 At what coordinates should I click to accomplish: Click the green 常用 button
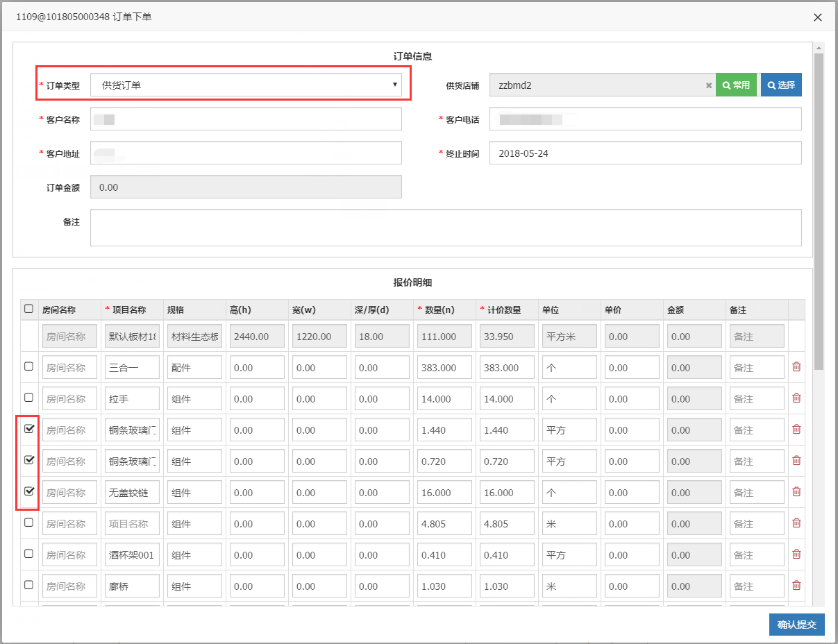pos(736,85)
